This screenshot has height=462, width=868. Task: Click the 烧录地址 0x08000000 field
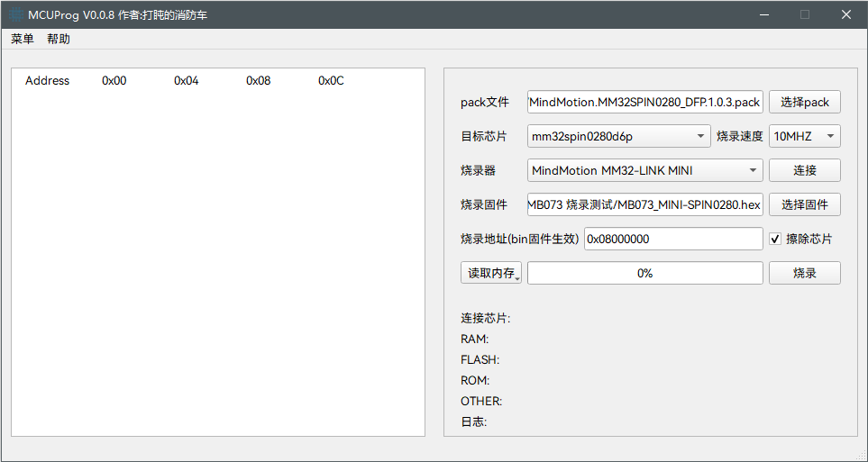coord(673,239)
